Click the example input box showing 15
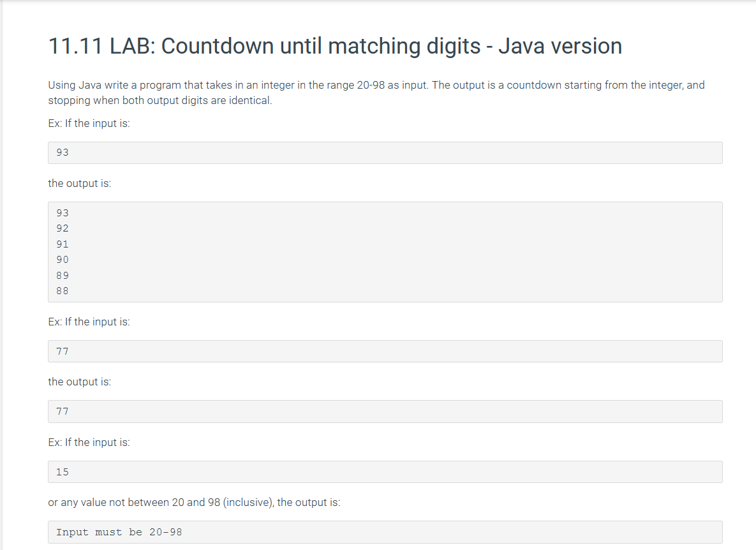The height and width of the screenshot is (550, 756). pyautogui.click(x=385, y=472)
